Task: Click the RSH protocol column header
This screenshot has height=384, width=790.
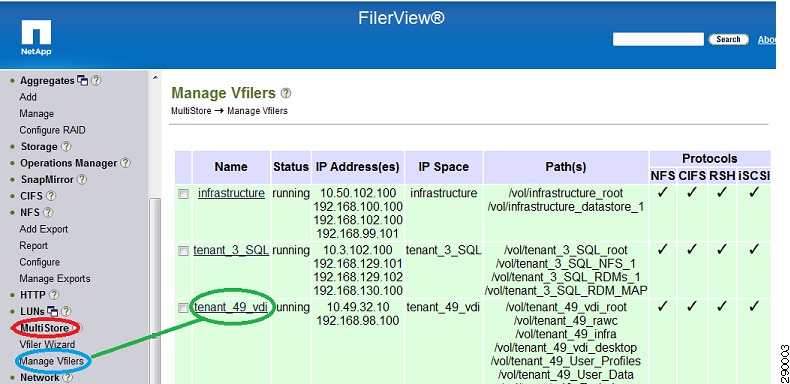Action: [x=722, y=176]
